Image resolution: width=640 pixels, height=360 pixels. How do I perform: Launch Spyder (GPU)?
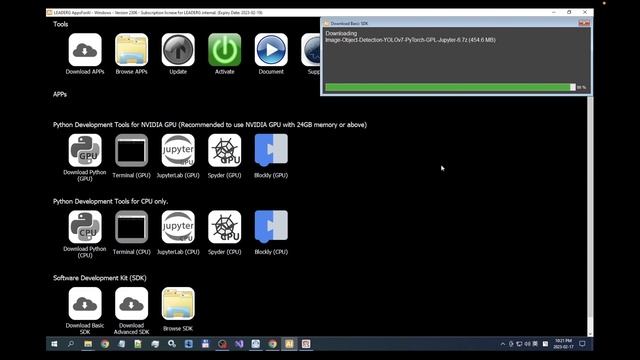pos(224,150)
